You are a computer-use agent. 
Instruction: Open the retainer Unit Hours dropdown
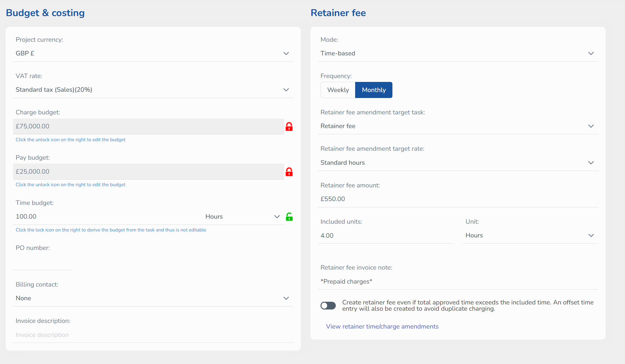pos(530,235)
